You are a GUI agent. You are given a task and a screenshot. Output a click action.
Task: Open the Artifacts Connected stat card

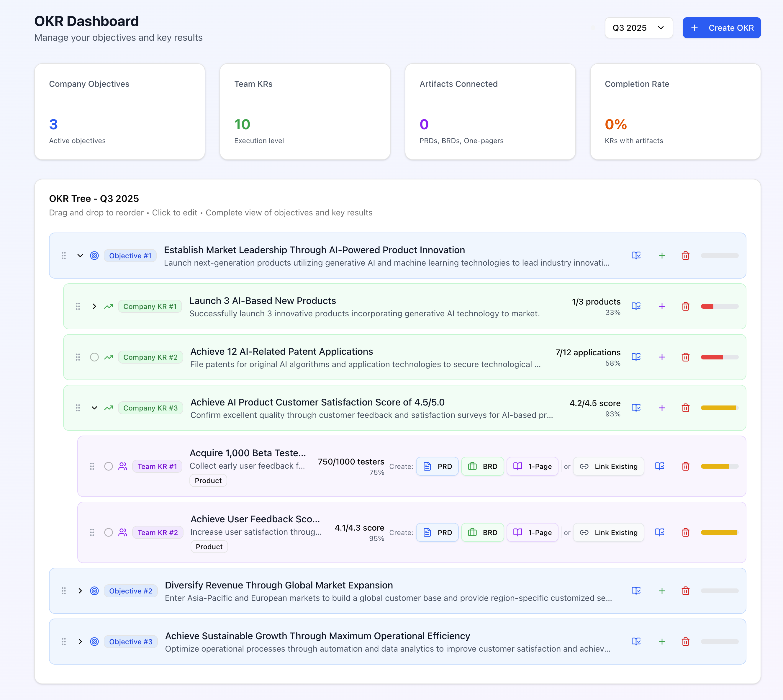[490, 112]
